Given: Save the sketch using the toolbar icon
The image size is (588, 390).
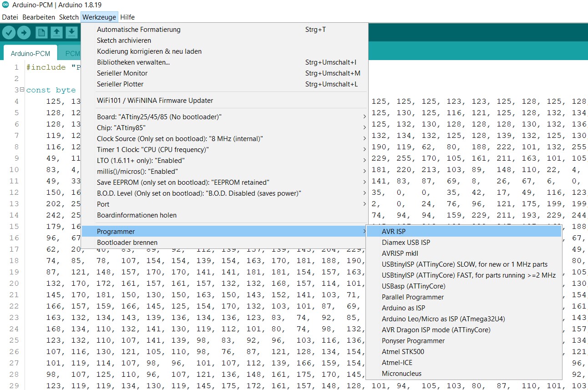Looking at the screenshot, I should pos(71,32).
